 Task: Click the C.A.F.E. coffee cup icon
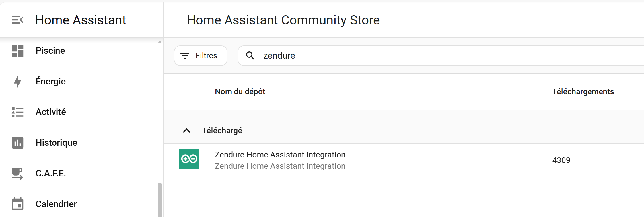coord(18,174)
